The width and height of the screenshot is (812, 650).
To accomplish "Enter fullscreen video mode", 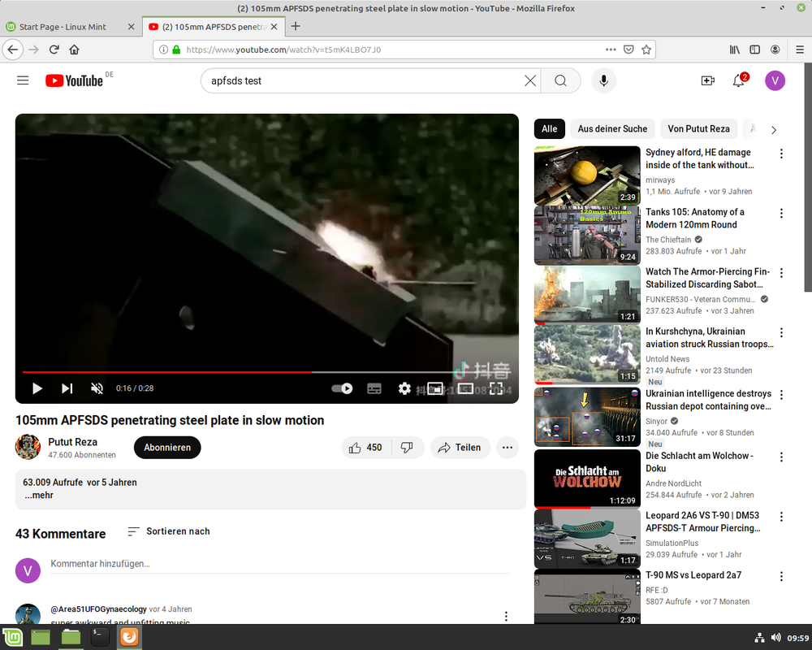I will [x=495, y=388].
